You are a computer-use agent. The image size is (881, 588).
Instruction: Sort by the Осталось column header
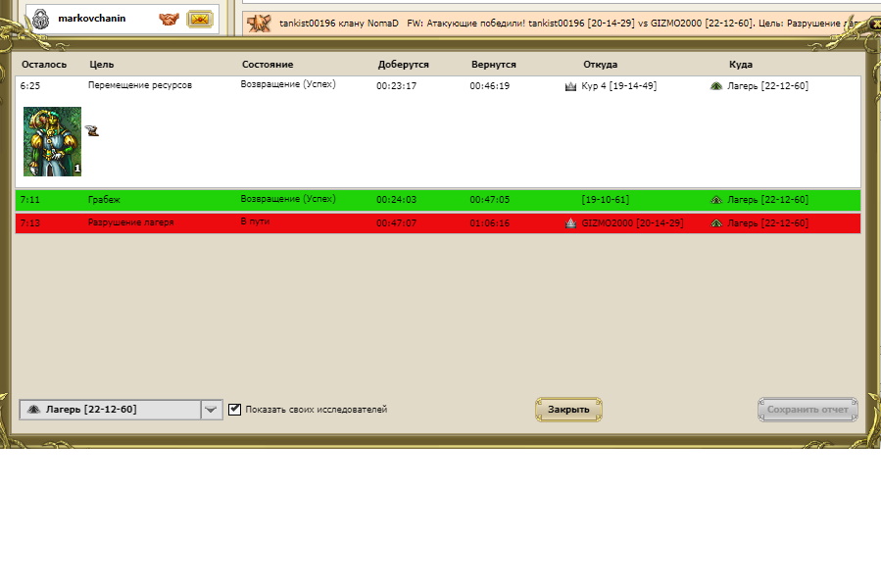coord(44,65)
